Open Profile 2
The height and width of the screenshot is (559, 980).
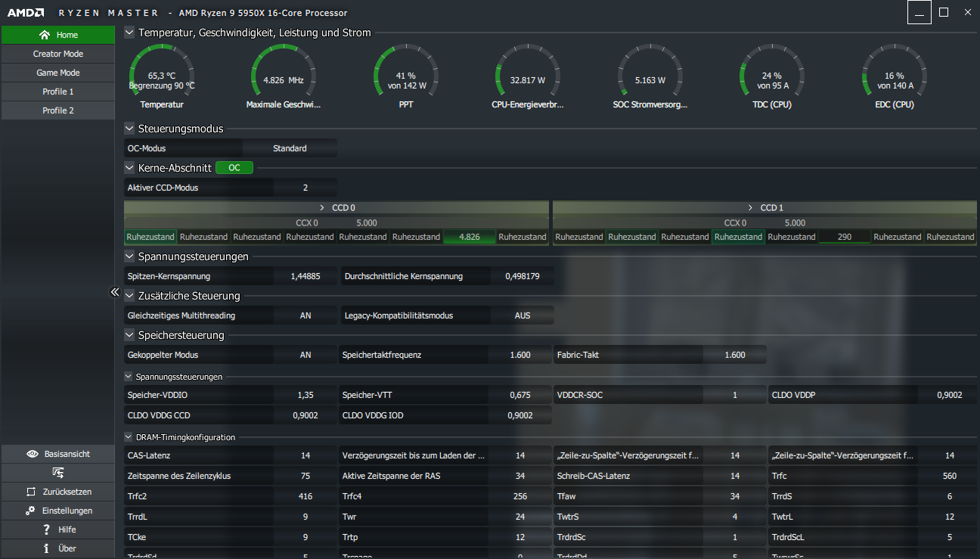pyautogui.click(x=58, y=110)
